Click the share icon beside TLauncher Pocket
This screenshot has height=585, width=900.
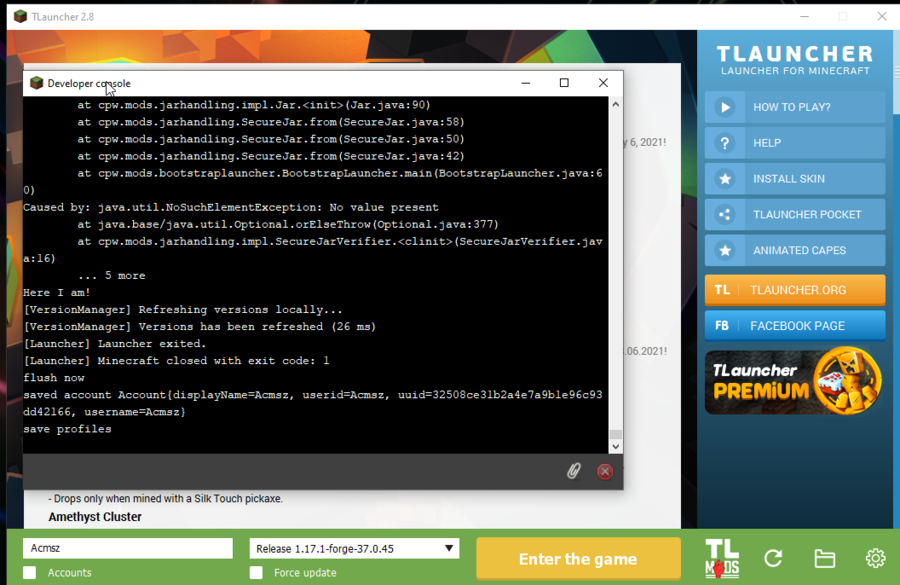pos(725,215)
